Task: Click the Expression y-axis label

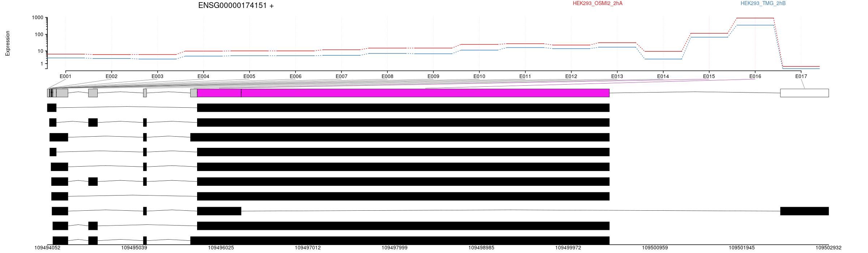Action: click(8, 43)
